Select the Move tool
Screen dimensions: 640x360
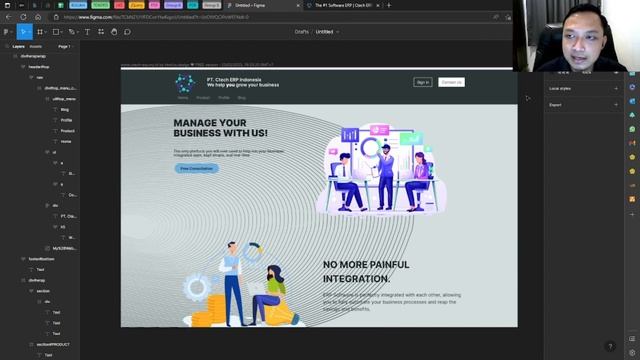coord(23,32)
